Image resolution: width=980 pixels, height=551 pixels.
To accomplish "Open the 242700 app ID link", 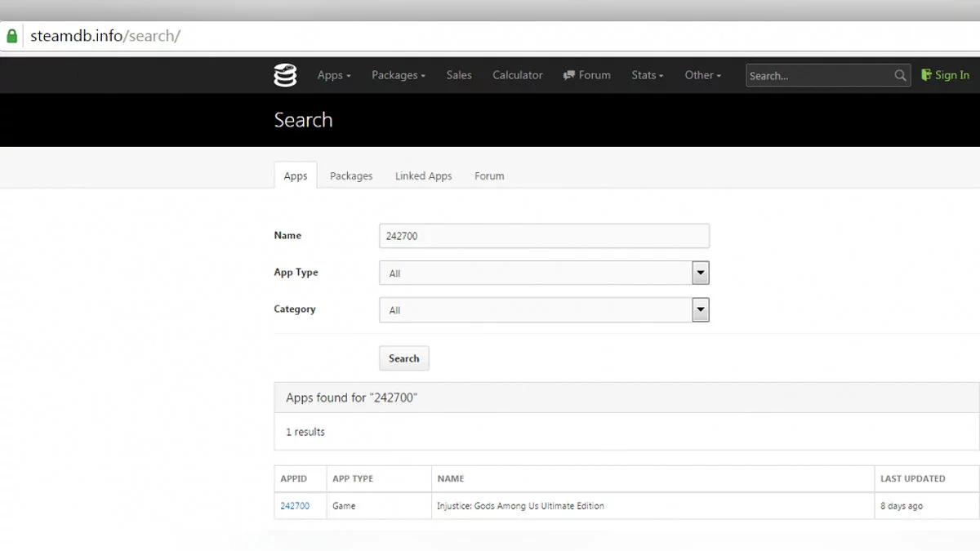I will pos(295,506).
